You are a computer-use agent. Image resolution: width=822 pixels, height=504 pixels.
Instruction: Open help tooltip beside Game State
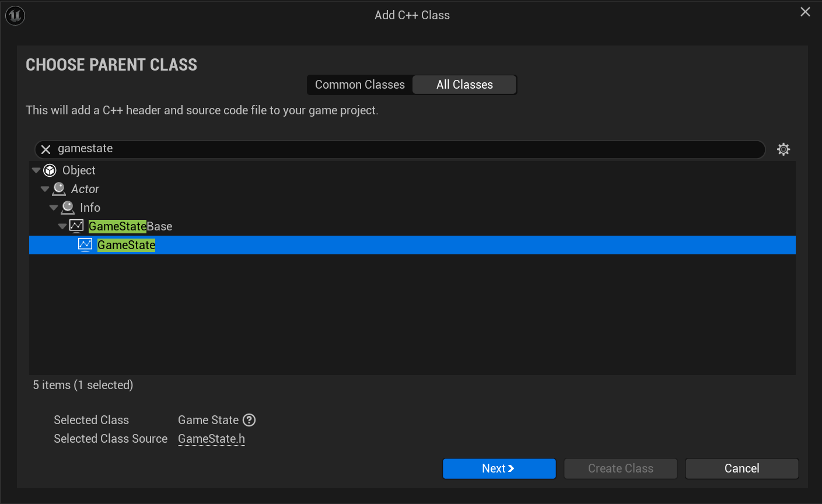[249, 420]
